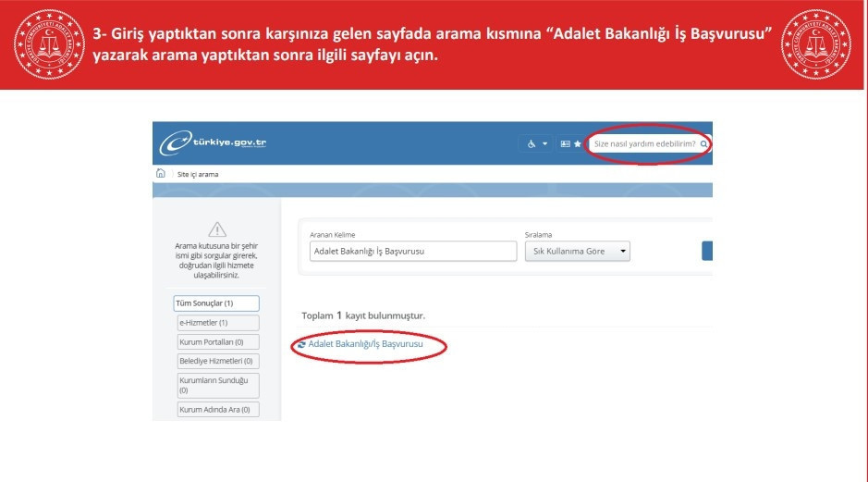Viewport: 868px width, 482px height.
Task: Select 'Tüm Sonuçlar (1)' filter
Action: [216, 303]
